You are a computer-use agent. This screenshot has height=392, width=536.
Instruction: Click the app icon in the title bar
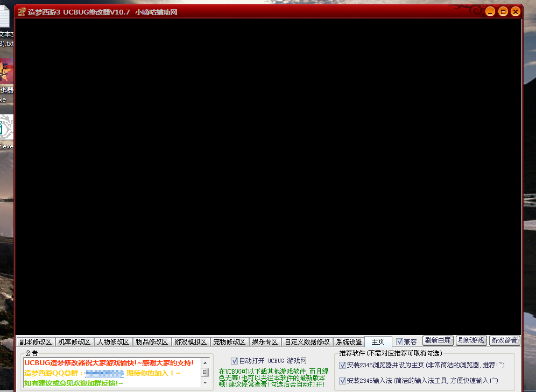pyautogui.click(x=22, y=12)
